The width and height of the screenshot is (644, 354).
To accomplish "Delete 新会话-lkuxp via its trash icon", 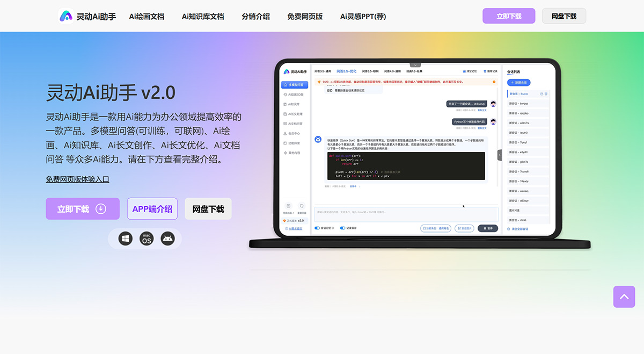I will pos(546,94).
